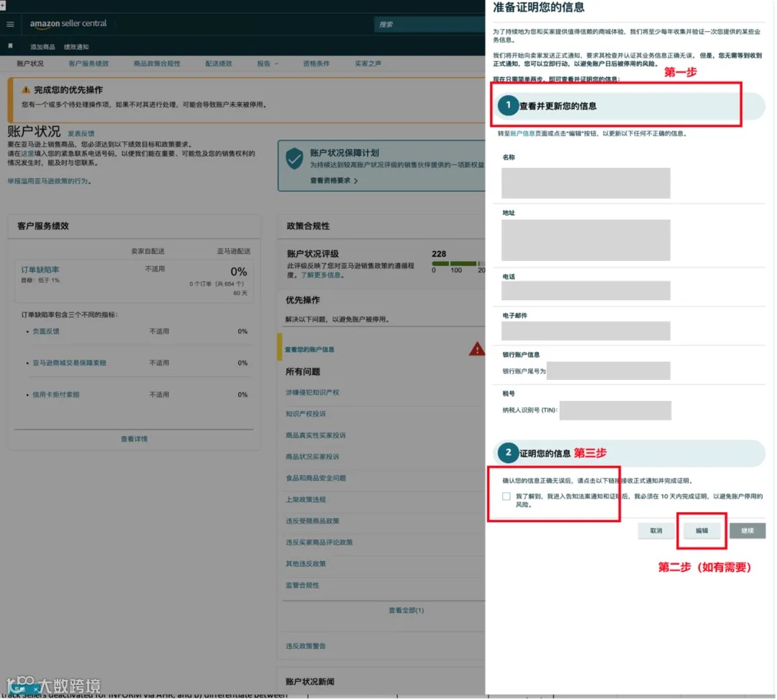
Task: Open 知识产权投诉 issue link
Action: 306,414
